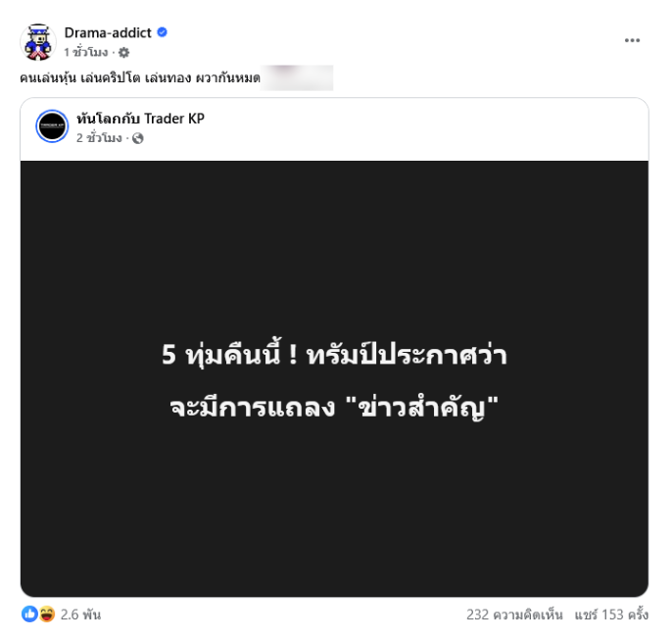Click the blurred sticker after the caption
Viewport: 672px width, 639px height.
[297, 77]
